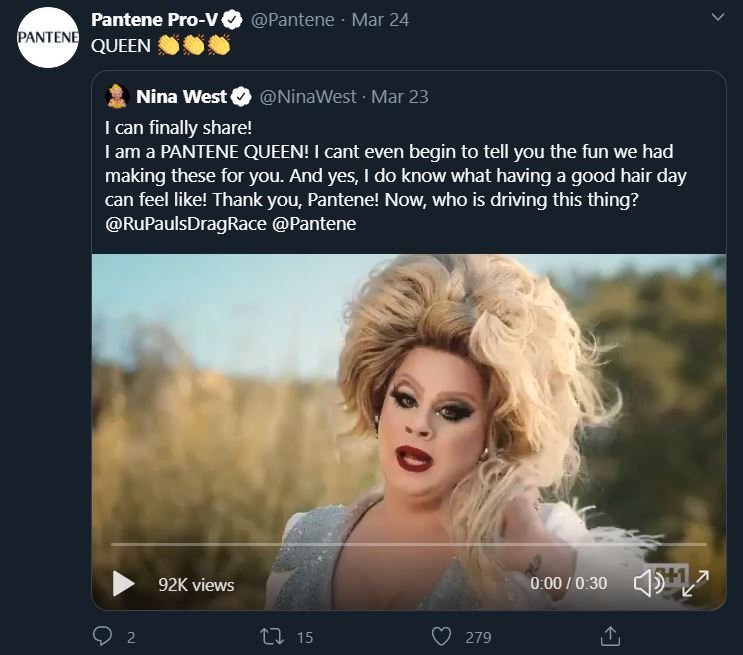This screenshot has width=743, height=655.
Task: Click the verified badge beside Nina West
Action: click(241, 97)
